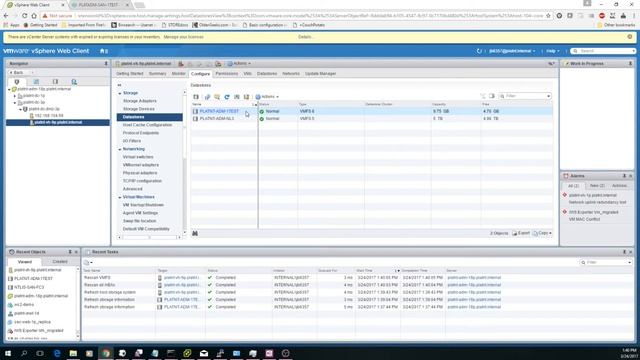Open the Created tab in Recent Objects

(x=60, y=262)
